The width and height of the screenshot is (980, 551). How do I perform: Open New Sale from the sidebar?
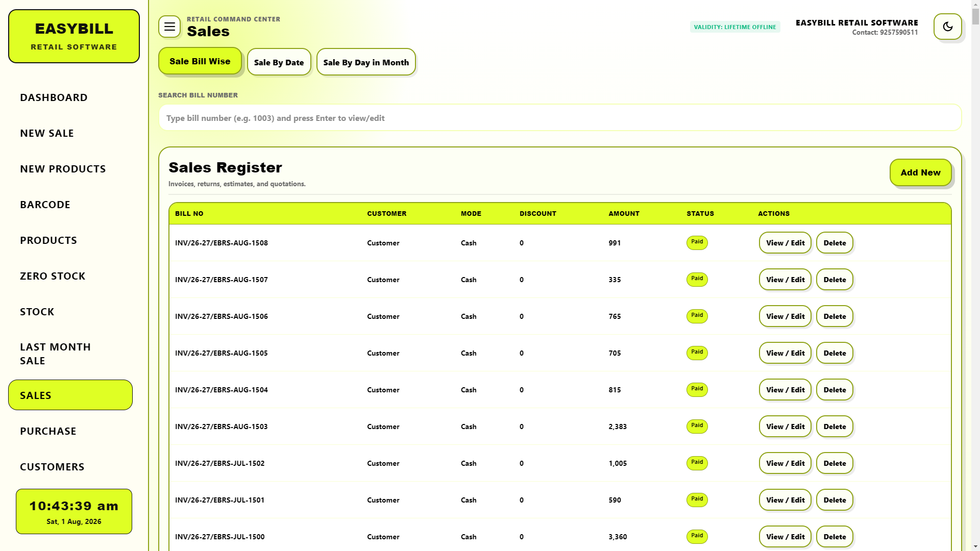point(70,133)
